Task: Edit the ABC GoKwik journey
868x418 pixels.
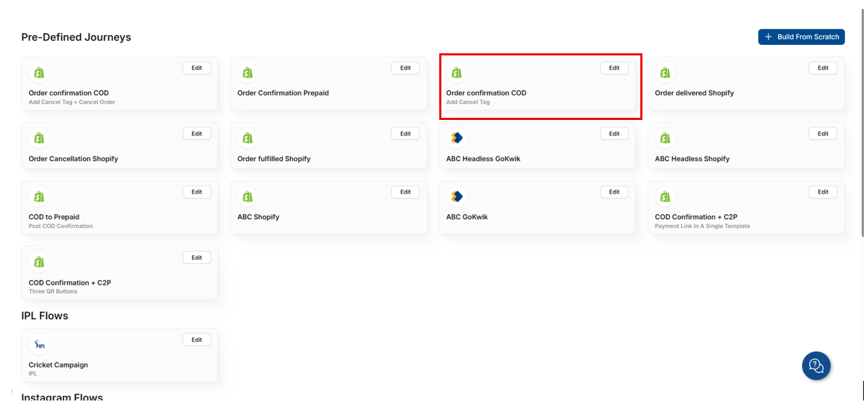Action: [x=614, y=191]
